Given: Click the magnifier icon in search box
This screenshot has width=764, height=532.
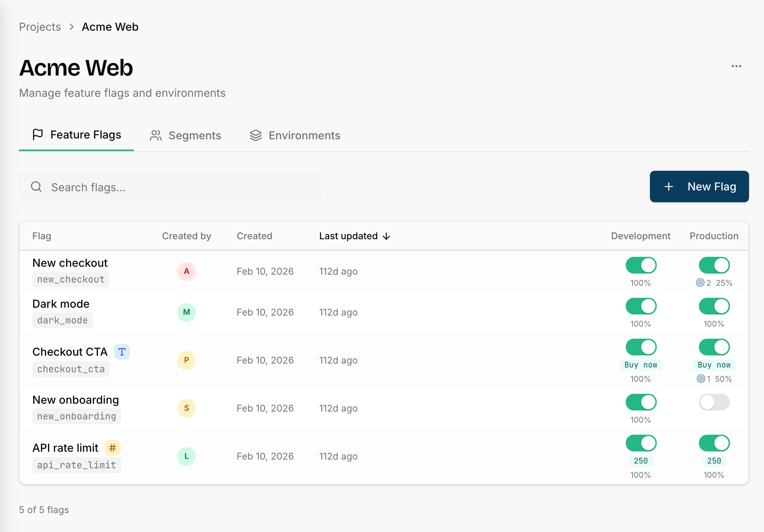Looking at the screenshot, I should [36, 187].
